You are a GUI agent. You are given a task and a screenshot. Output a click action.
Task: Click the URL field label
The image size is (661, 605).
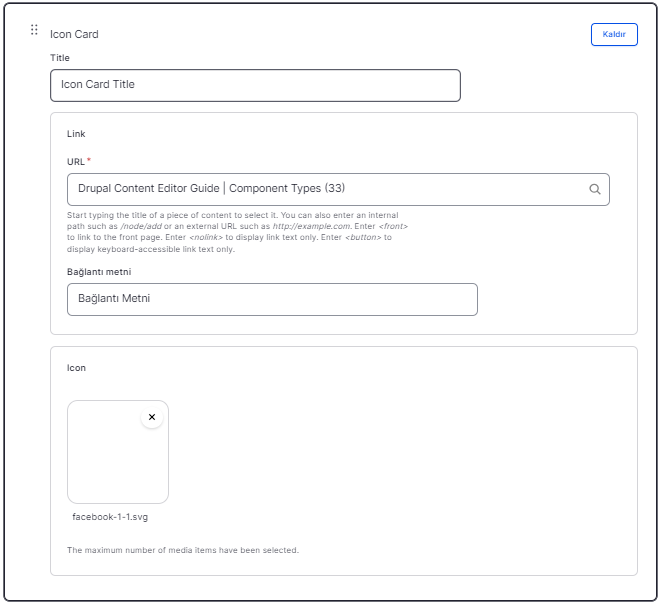76,161
